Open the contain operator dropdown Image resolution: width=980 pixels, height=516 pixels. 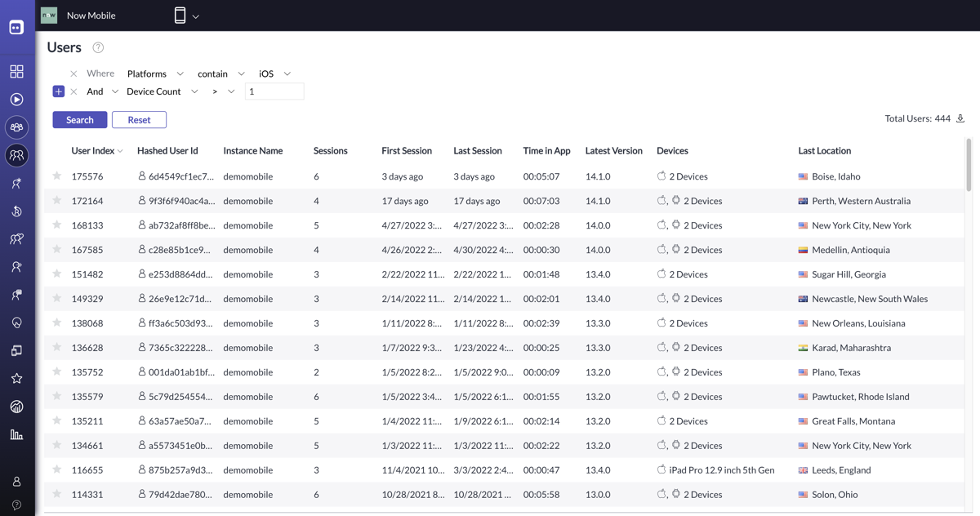point(220,73)
